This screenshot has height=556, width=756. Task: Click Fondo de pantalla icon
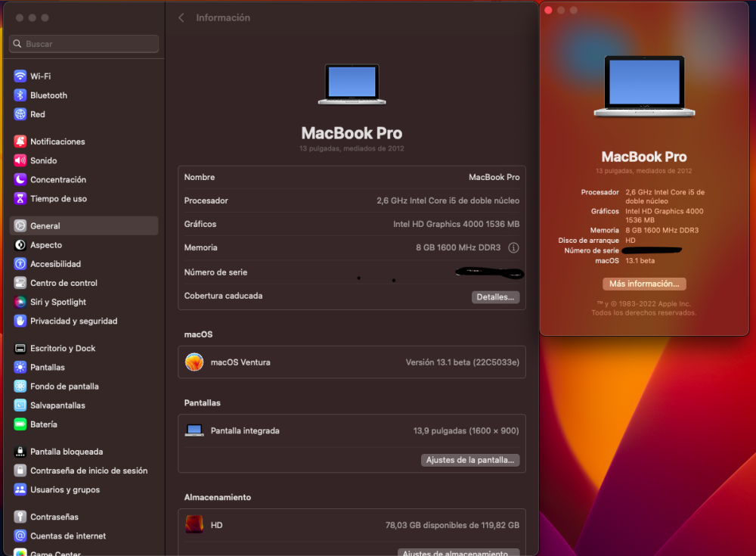coord(20,387)
